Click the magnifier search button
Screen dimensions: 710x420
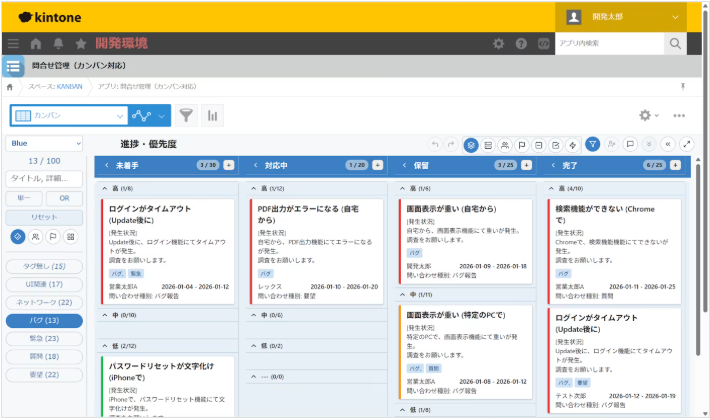tap(675, 43)
